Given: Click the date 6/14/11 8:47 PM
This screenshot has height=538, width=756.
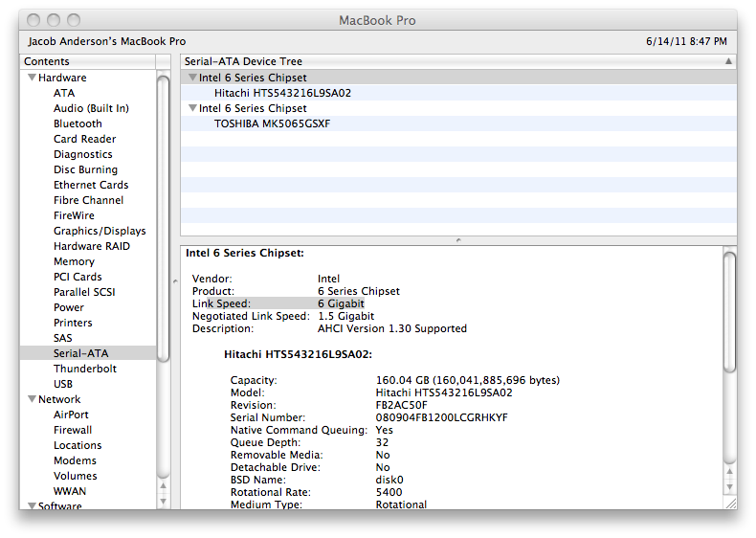Looking at the screenshot, I should [686, 41].
